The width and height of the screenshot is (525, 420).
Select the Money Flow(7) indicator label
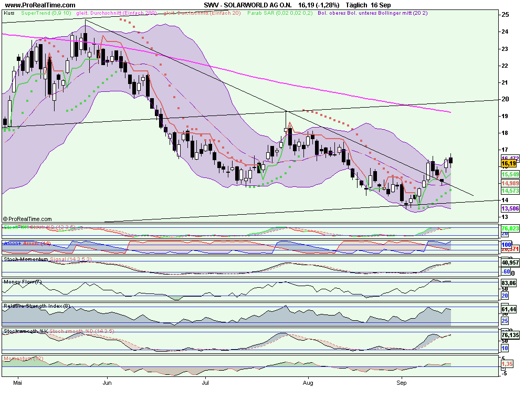(23, 282)
